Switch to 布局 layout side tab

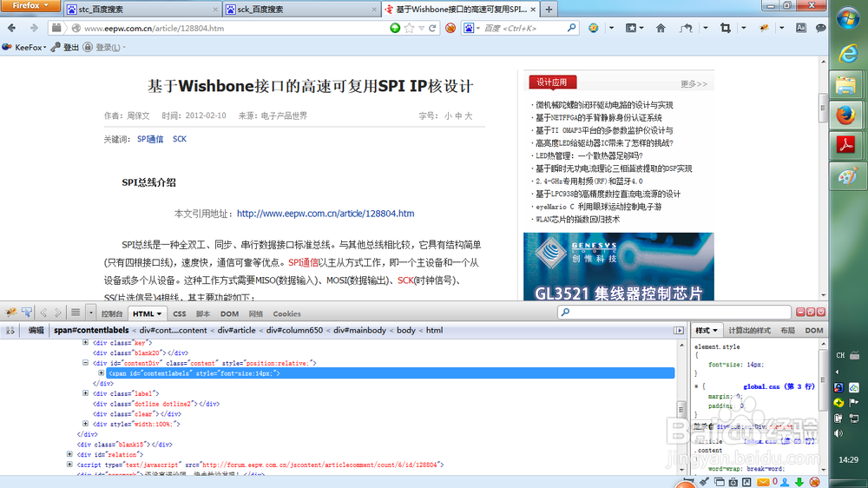coord(788,330)
